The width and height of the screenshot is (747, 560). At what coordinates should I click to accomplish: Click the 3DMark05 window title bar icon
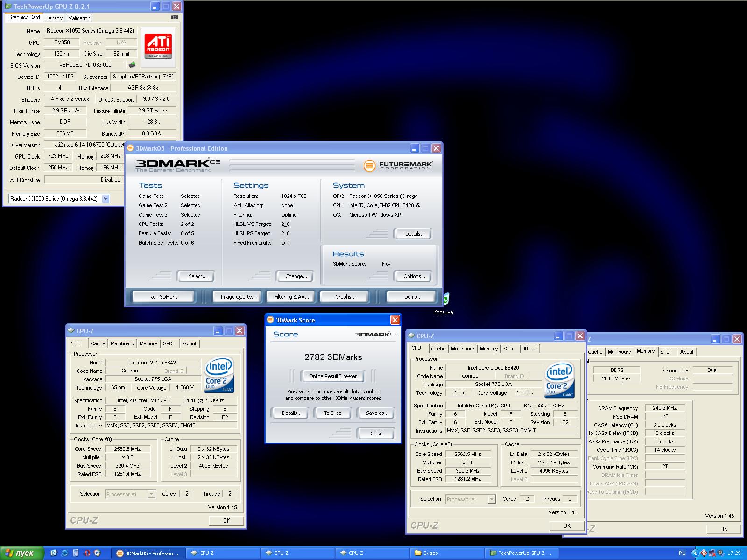coord(130,148)
